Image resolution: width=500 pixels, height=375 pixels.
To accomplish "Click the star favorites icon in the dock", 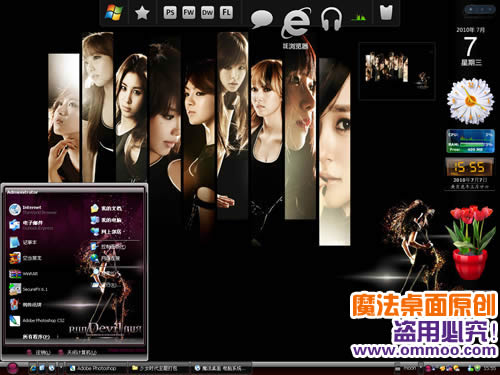I will (142, 13).
